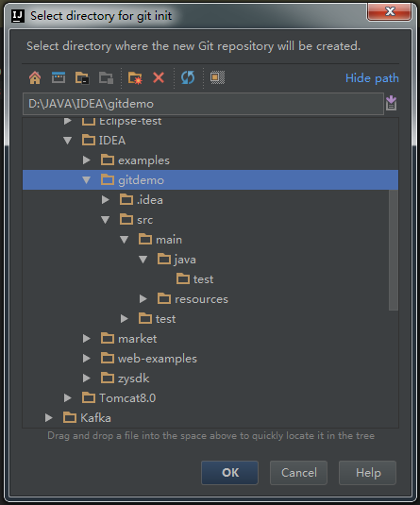Click the directory path input field

tap(203, 104)
